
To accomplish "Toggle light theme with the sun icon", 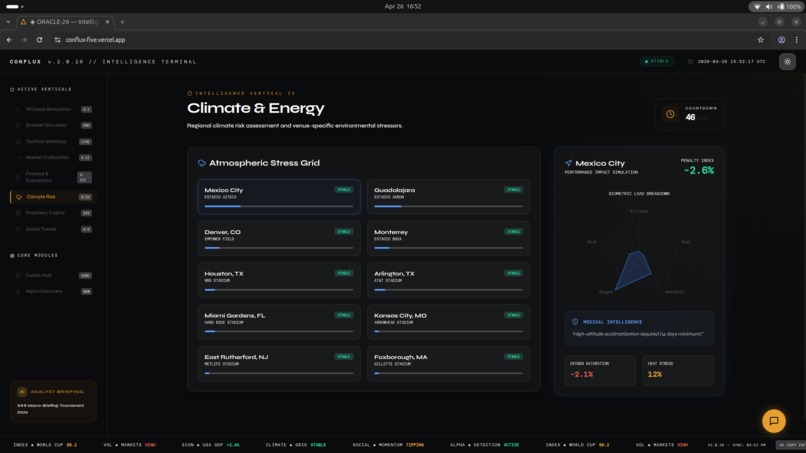I will coord(787,62).
